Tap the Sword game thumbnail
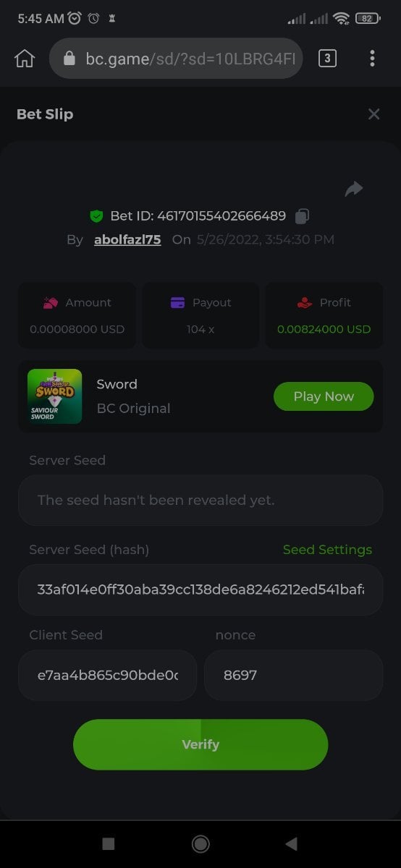This screenshot has height=868, width=401. (54, 396)
